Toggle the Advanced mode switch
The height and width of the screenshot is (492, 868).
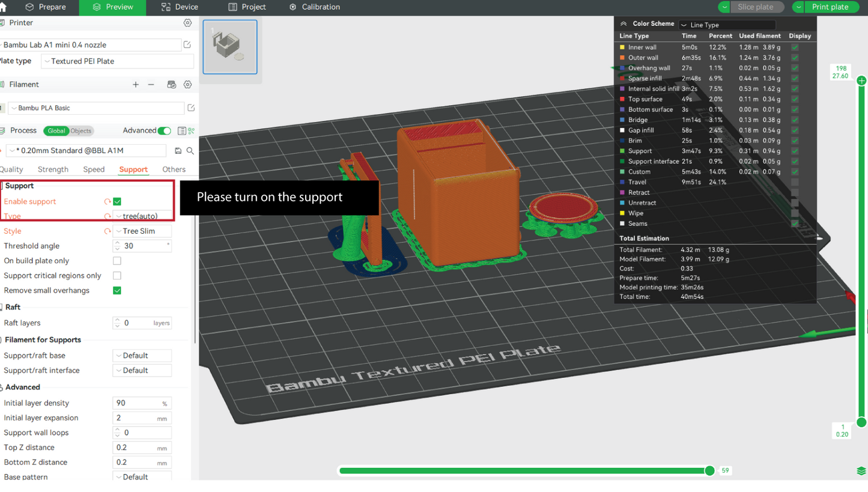tap(164, 130)
